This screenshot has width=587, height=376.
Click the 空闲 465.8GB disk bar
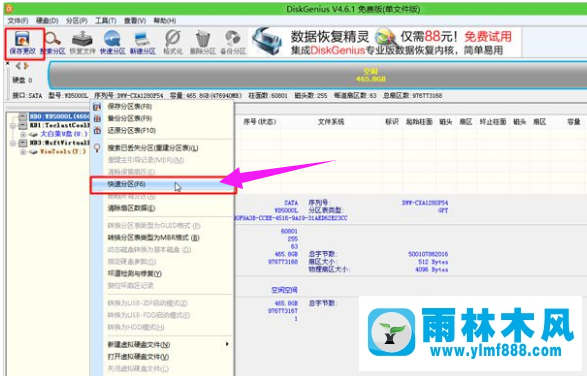pos(317,75)
